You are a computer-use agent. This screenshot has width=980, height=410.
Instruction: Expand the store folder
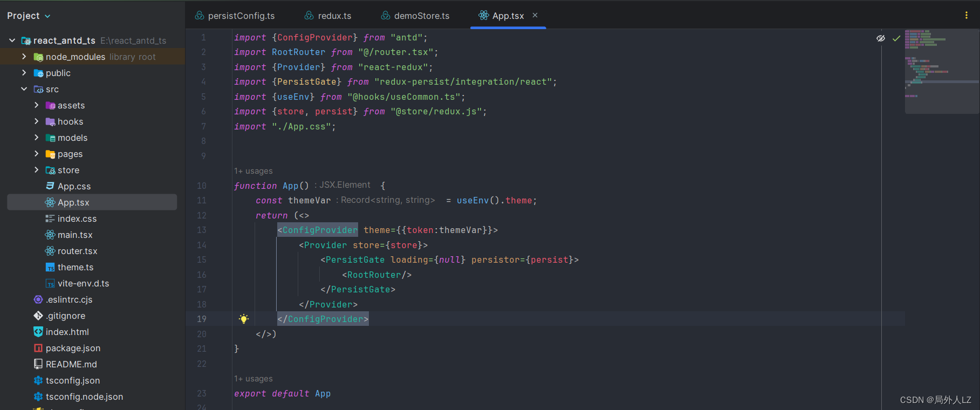click(36, 170)
